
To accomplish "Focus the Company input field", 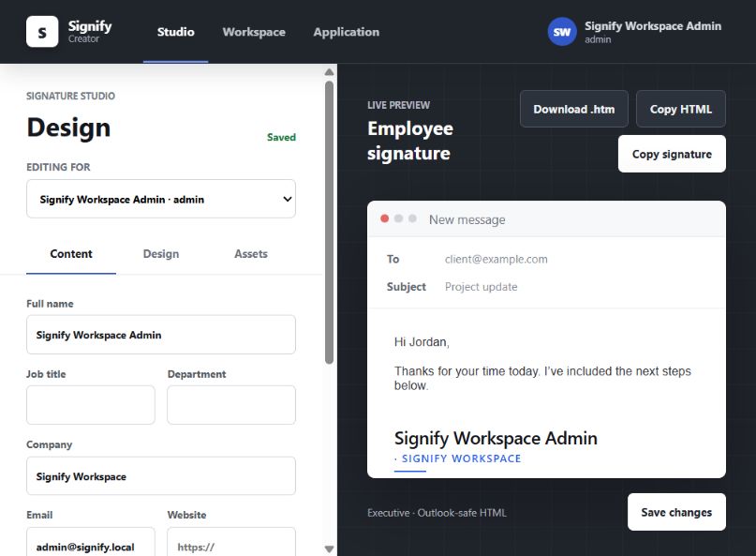I will click(161, 476).
